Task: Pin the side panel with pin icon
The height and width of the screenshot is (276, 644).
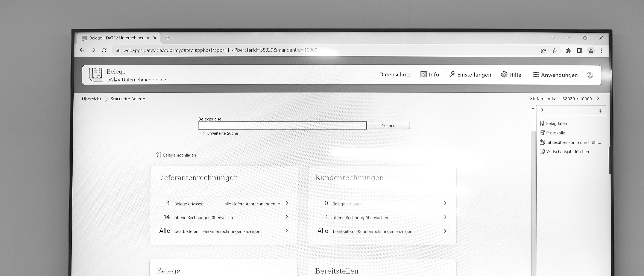Action: [600, 111]
